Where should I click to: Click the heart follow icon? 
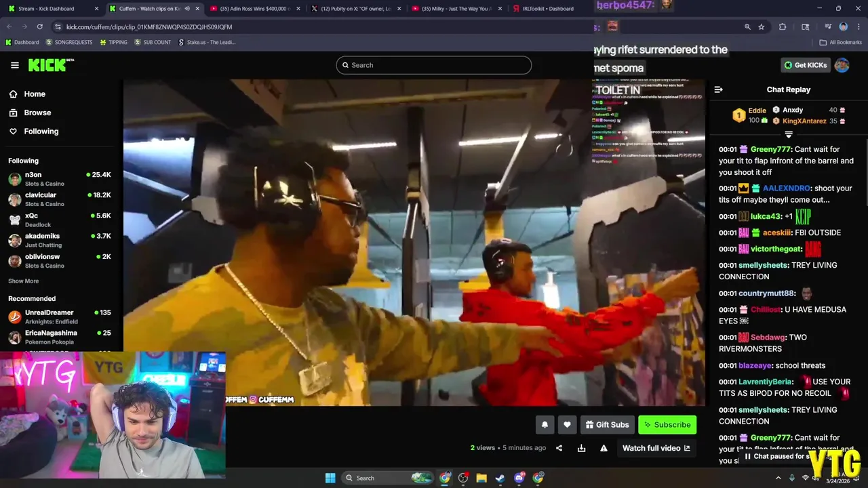pyautogui.click(x=567, y=425)
